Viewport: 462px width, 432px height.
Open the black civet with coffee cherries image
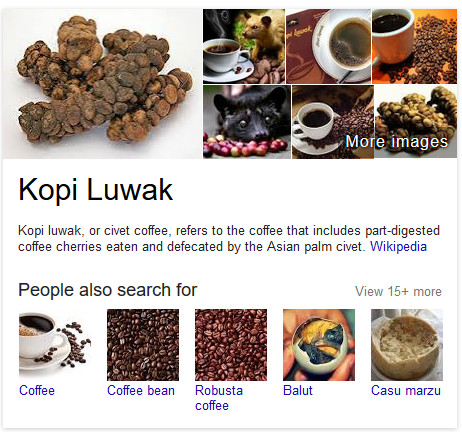247,122
